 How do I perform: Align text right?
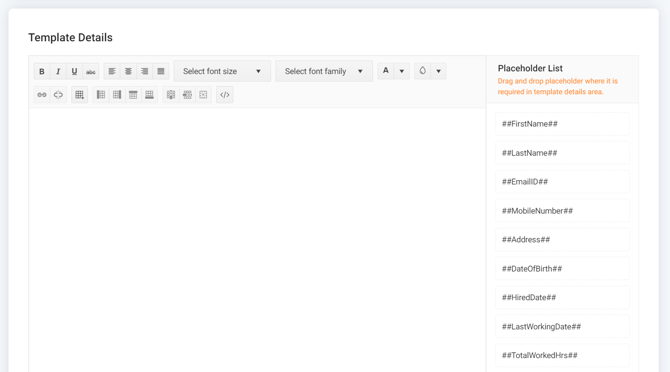pyautogui.click(x=144, y=71)
